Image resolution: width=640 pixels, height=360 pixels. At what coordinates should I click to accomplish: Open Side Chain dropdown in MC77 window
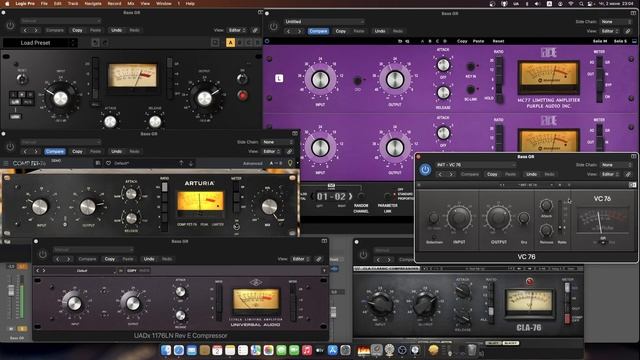(x=616, y=22)
